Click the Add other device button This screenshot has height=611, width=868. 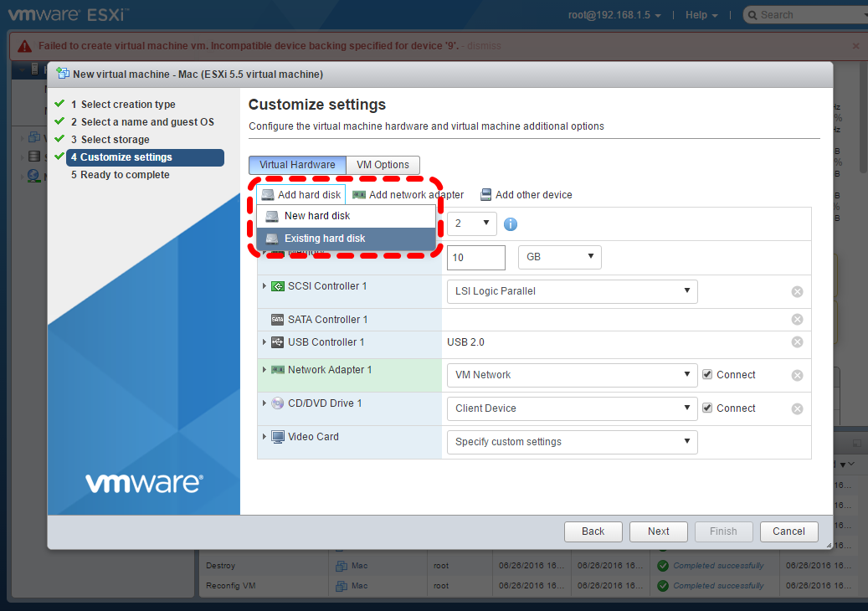pyautogui.click(x=526, y=195)
